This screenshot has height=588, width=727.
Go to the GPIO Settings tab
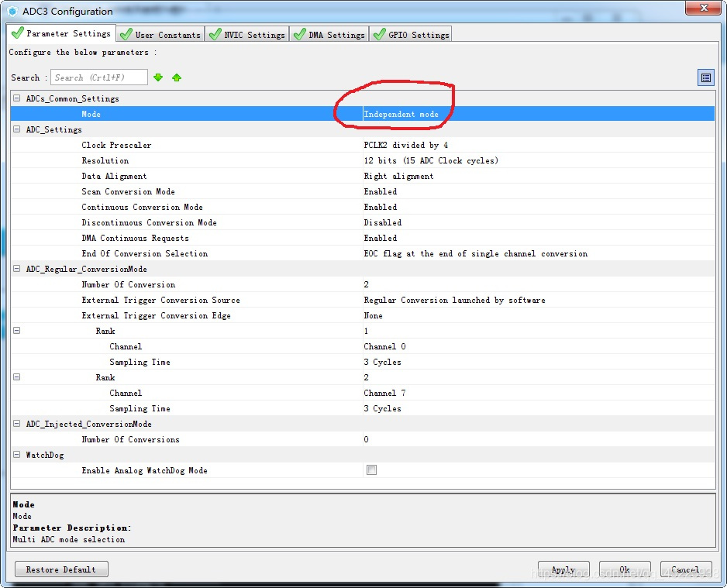coord(411,34)
